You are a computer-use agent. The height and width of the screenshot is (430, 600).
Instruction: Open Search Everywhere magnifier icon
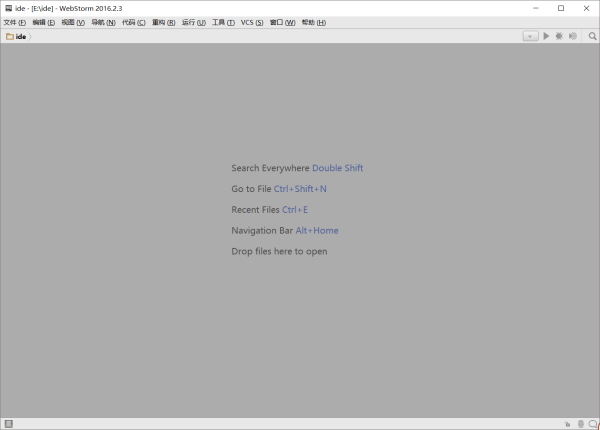592,36
